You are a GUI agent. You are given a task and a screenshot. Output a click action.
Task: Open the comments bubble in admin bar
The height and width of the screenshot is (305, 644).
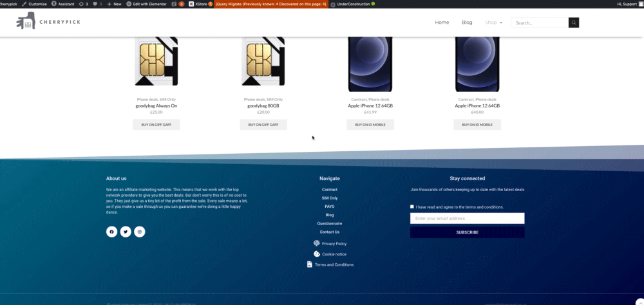(x=97, y=4)
